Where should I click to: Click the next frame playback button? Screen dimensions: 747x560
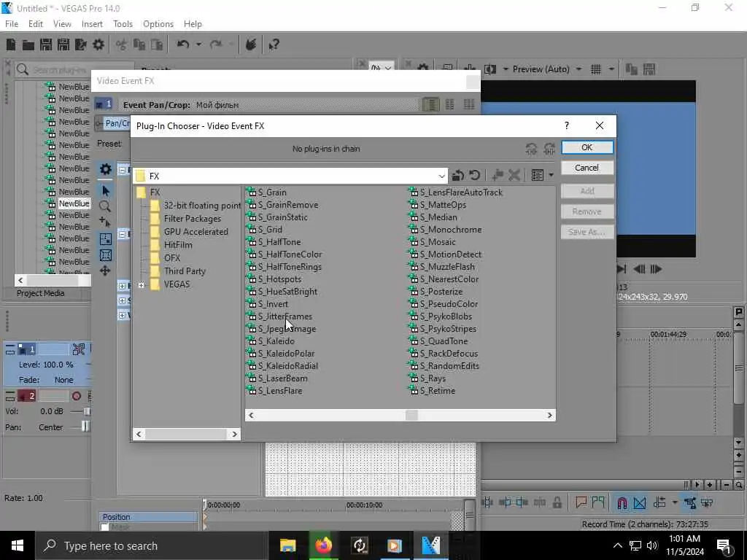click(656, 269)
